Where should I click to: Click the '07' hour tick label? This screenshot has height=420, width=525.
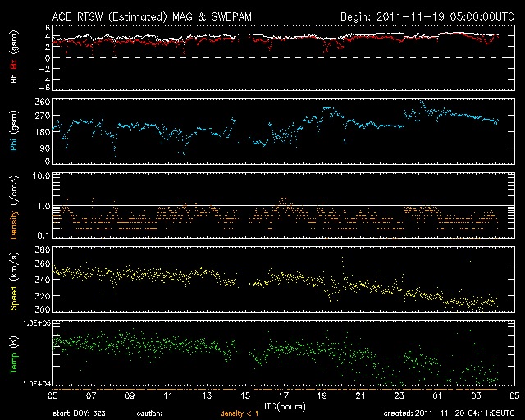[x=91, y=395]
